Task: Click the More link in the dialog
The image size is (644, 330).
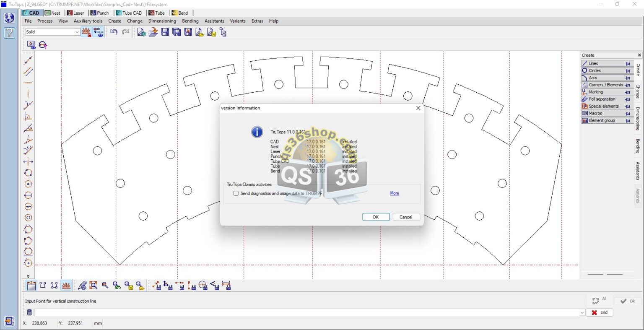Action: coord(394,193)
